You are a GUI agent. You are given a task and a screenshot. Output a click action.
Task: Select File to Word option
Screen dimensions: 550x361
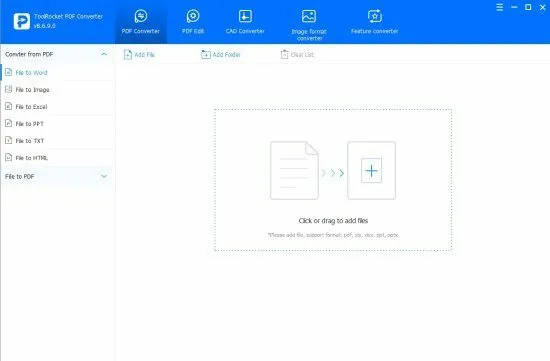pyautogui.click(x=57, y=73)
